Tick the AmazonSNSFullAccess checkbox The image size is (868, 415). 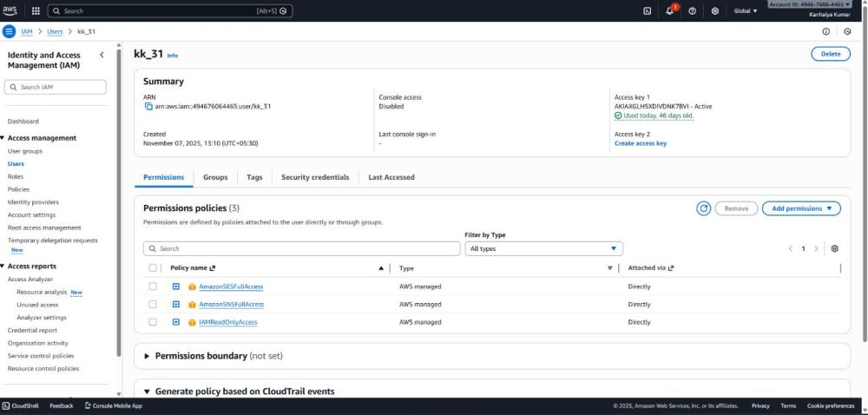click(x=153, y=304)
